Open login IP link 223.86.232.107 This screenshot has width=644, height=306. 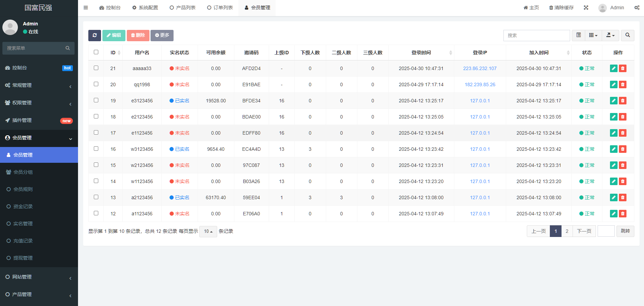coord(480,68)
